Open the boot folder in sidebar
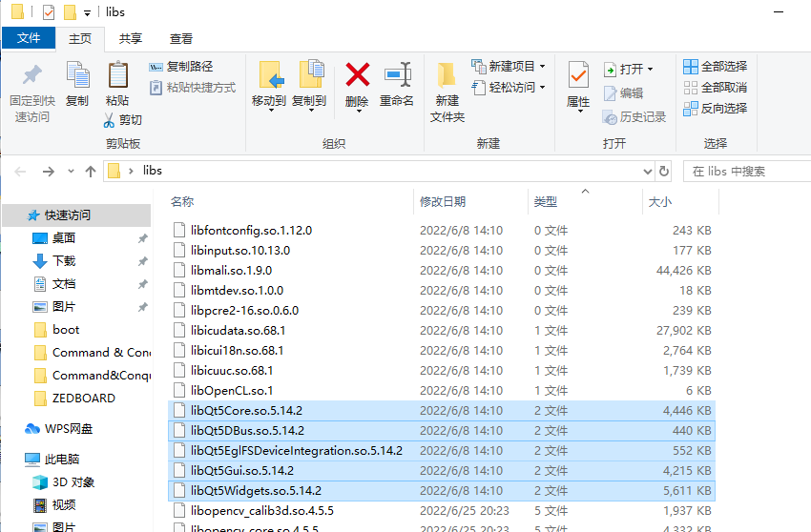 pos(66,329)
